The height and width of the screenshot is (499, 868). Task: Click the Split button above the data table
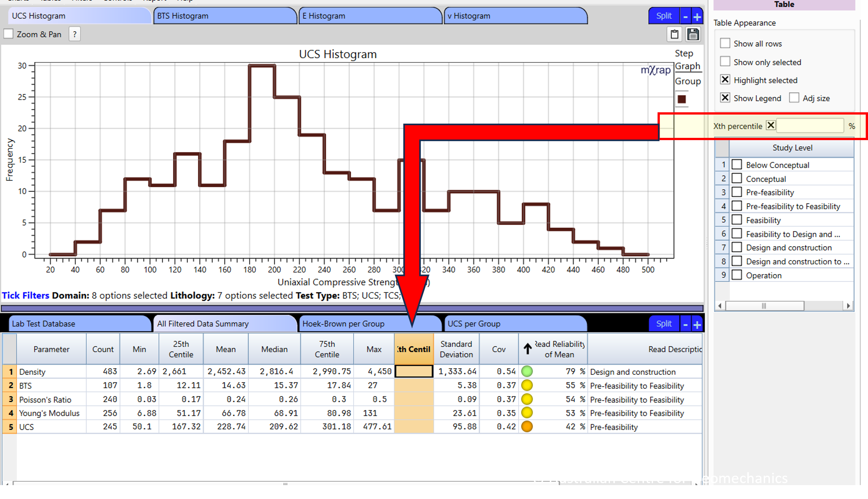click(x=664, y=324)
